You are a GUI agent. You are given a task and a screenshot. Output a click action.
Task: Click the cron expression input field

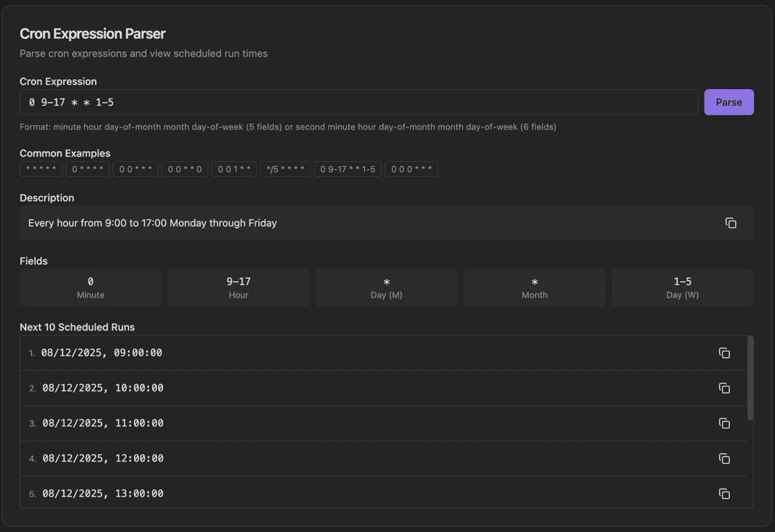click(x=358, y=102)
